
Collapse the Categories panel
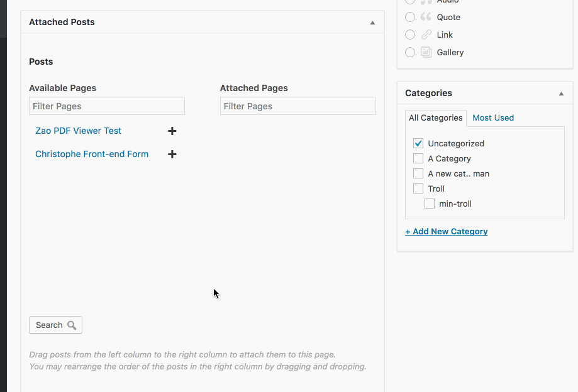(x=561, y=94)
